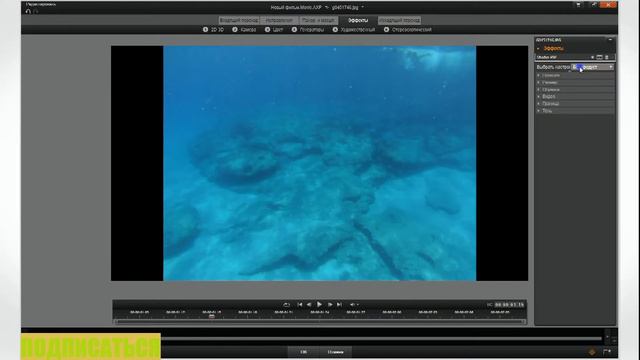Screen dimensions: 640x360
Task: Click the timeline horizontal scrollbar
Action: click(320, 322)
